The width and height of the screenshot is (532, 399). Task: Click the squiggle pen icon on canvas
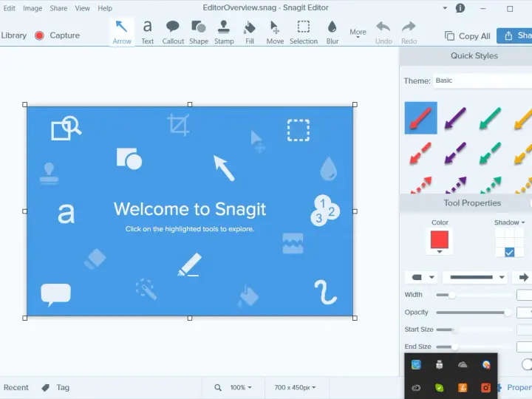click(x=326, y=293)
